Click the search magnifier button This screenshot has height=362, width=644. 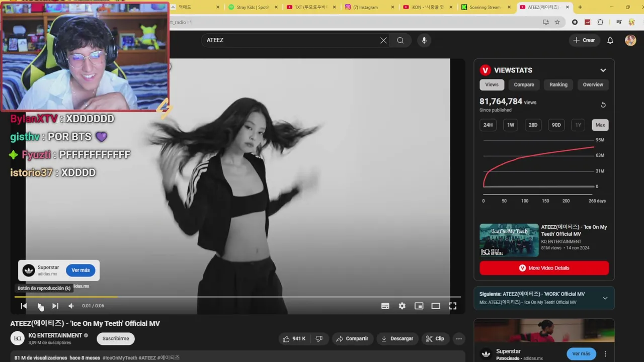coord(400,40)
